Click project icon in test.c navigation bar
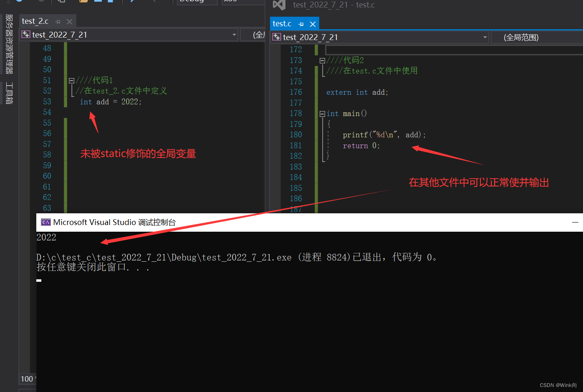Image resolution: width=583 pixels, height=392 pixels. (x=276, y=37)
